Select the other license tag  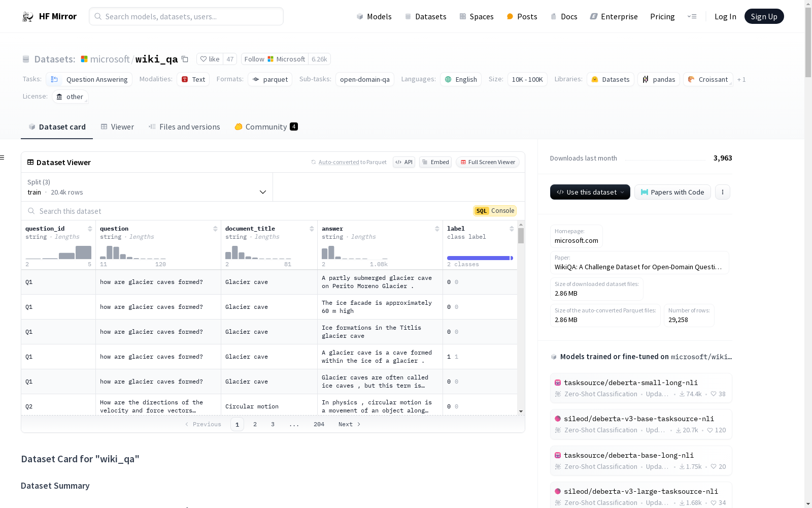point(70,97)
